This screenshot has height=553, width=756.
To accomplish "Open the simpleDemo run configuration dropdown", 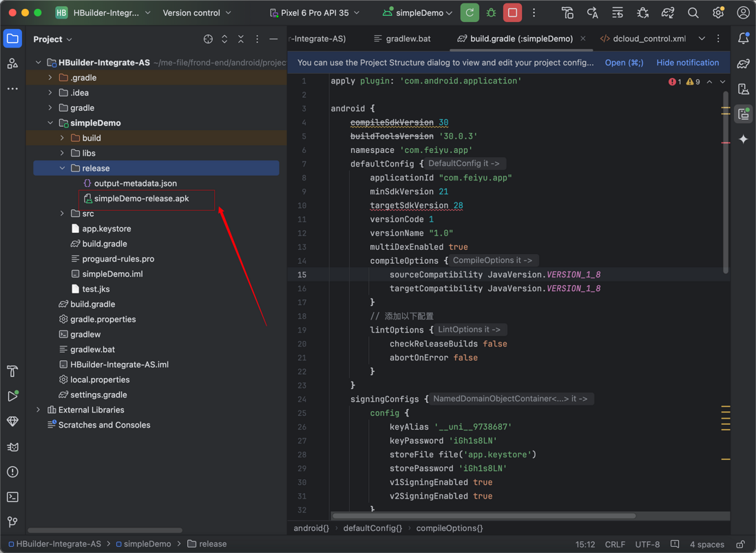I will [417, 13].
